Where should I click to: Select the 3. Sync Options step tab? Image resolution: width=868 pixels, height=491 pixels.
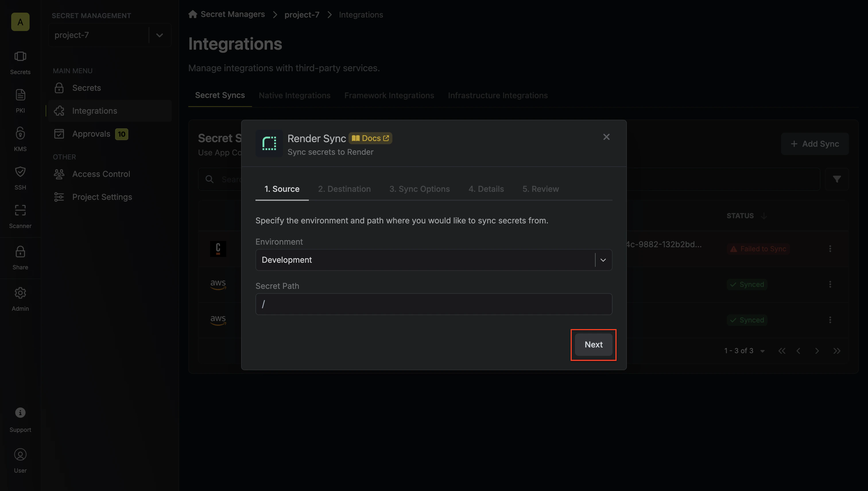419,189
